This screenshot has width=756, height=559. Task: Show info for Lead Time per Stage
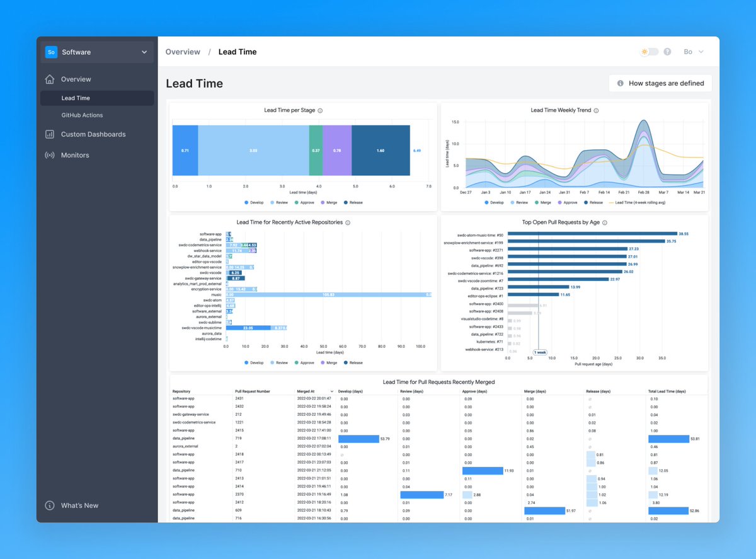pos(320,110)
